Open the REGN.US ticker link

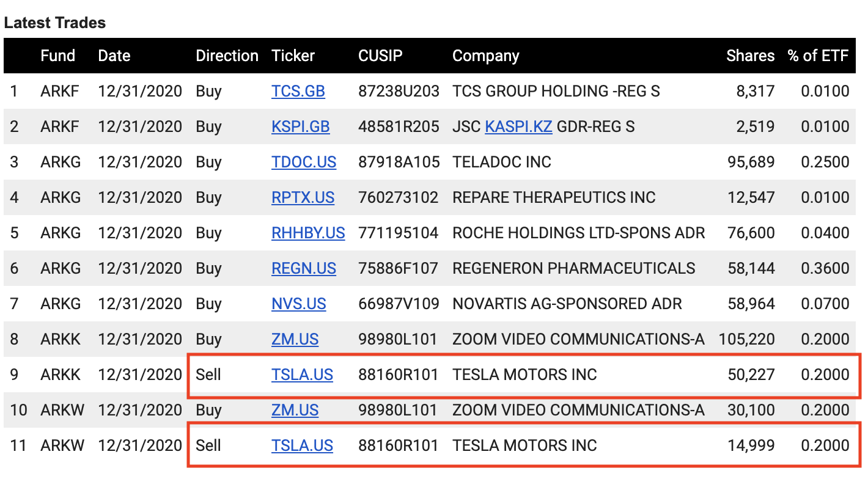point(304,269)
